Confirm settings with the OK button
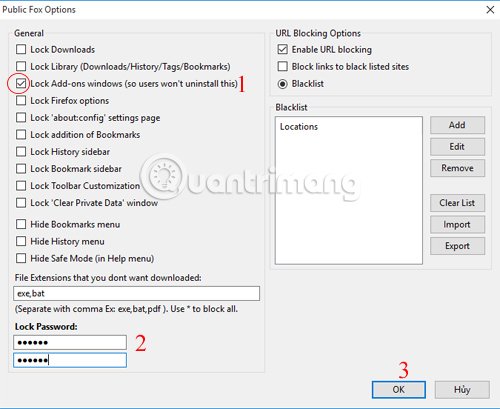The width and height of the screenshot is (500, 409). (399, 390)
